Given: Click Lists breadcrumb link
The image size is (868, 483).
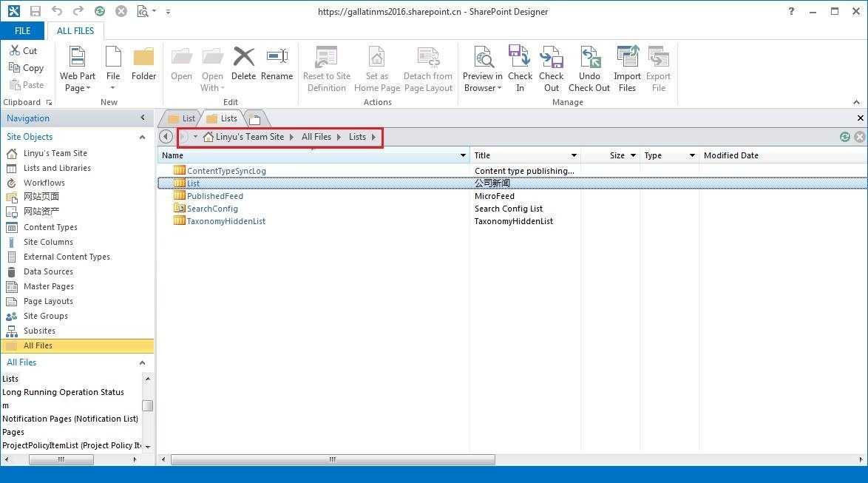Looking at the screenshot, I should point(357,137).
